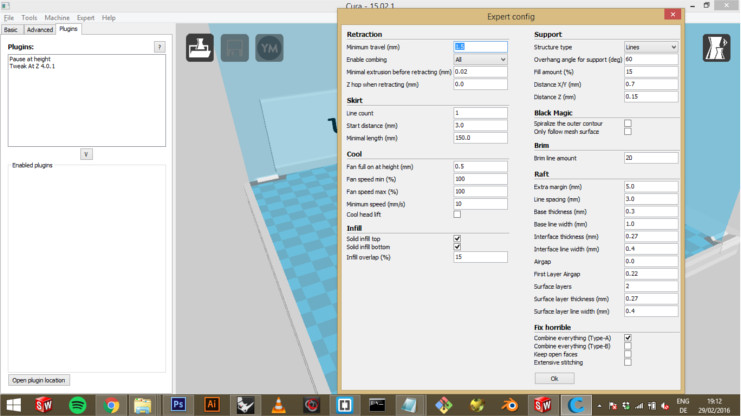This screenshot has width=741, height=416.
Task: Click the Brackets editor taskbar icon
Action: click(x=344, y=405)
